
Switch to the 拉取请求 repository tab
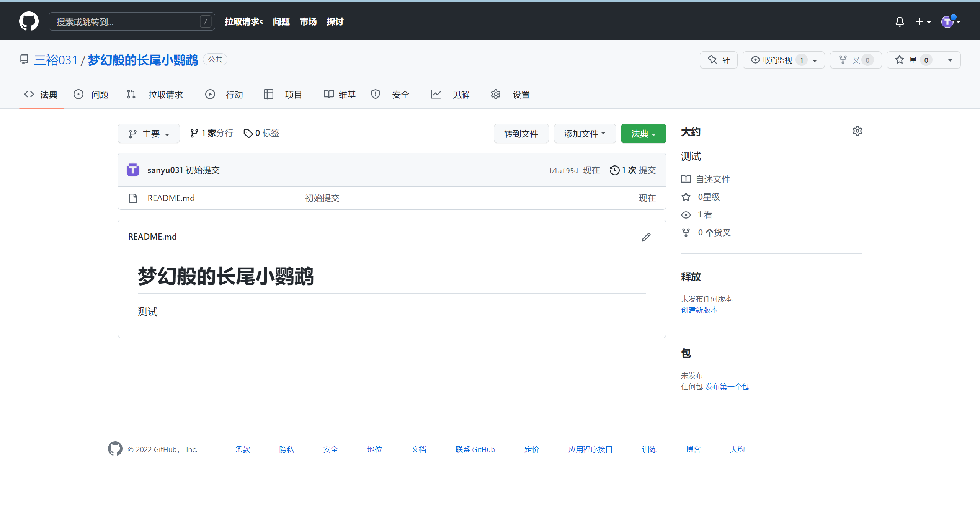[x=155, y=95]
